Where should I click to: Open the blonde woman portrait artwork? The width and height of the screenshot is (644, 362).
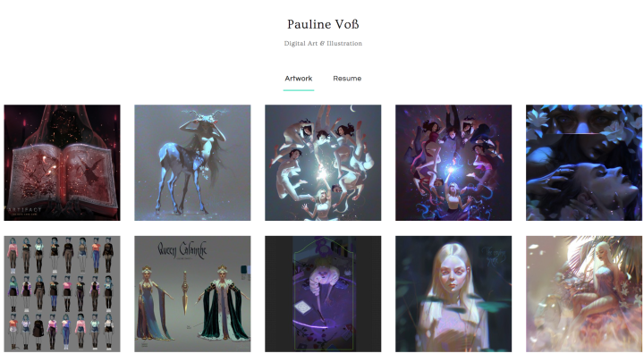click(x=453, y=294)
